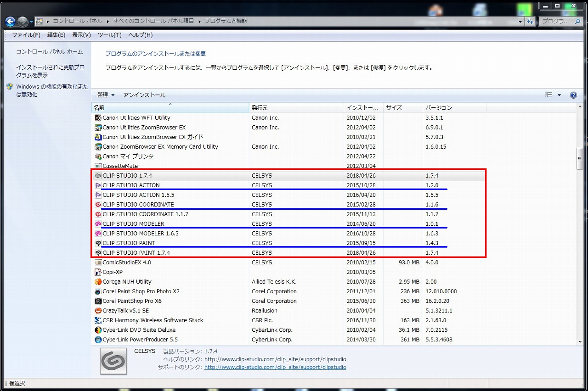Click the 93.0 MB size cell
Viewport: 588px width, 391px height.
pos(409,263)
